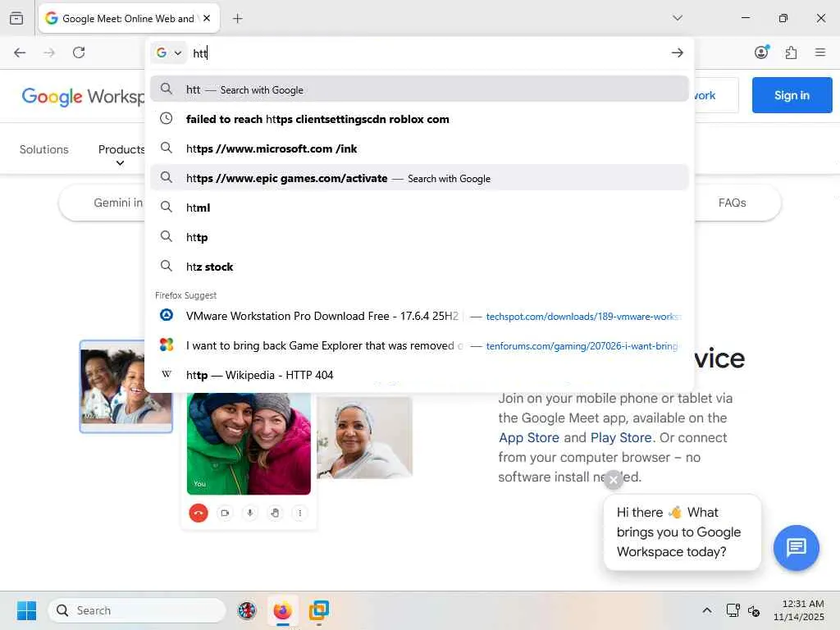The height and width of the screenshot is (630, 840).
Task: Open a new tab with plus button
Action: pyautogui.click(x=237, y=19)
